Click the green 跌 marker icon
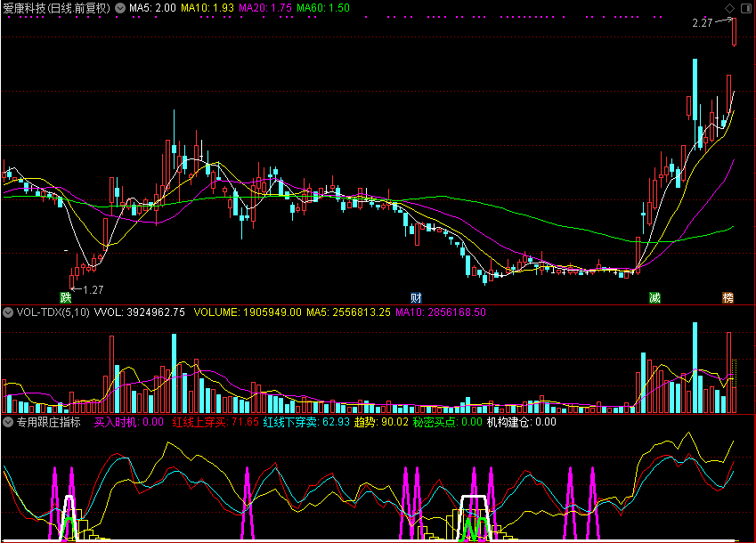This screenshot has height=543, width=756. click(x=66, y=297)
